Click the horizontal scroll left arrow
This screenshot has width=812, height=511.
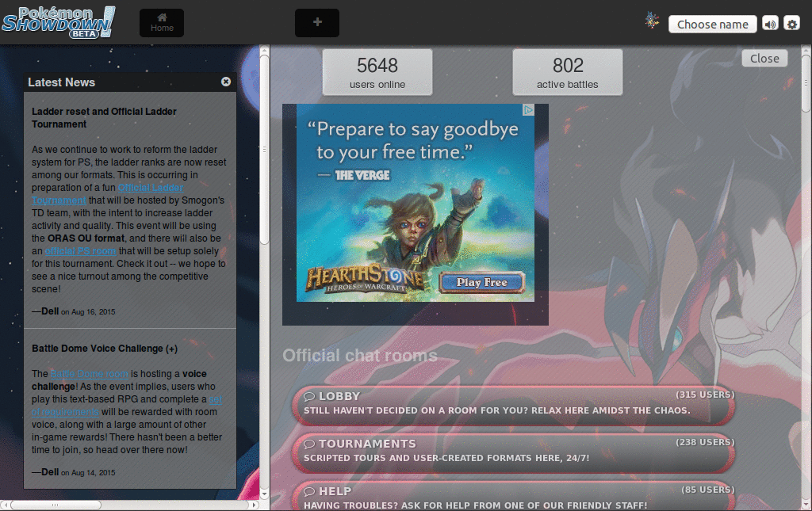coord(5,505)
